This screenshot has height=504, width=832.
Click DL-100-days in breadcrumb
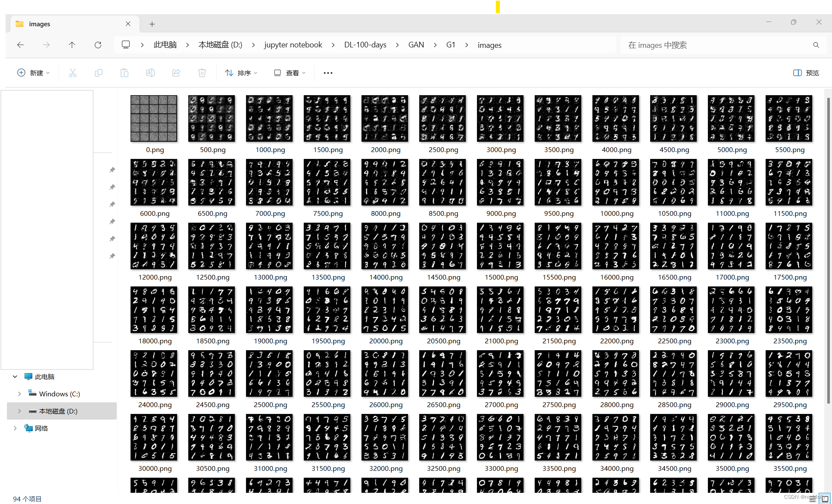click(365, 45)
